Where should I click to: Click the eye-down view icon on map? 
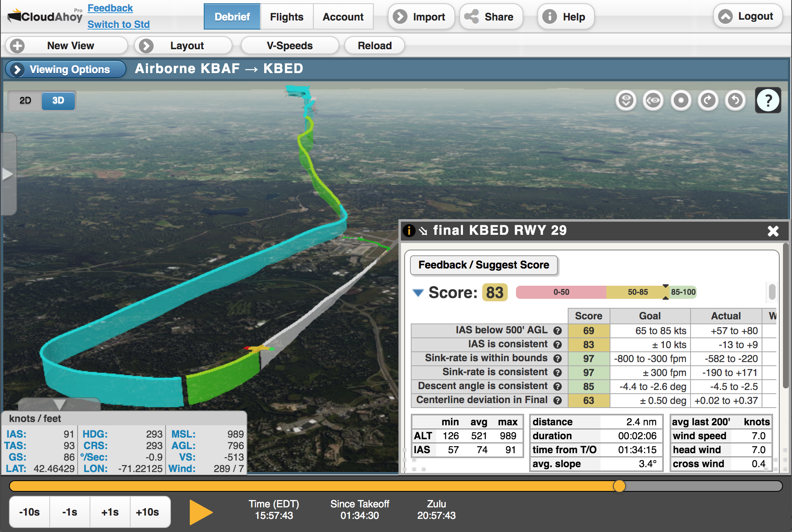click(626, 100)
